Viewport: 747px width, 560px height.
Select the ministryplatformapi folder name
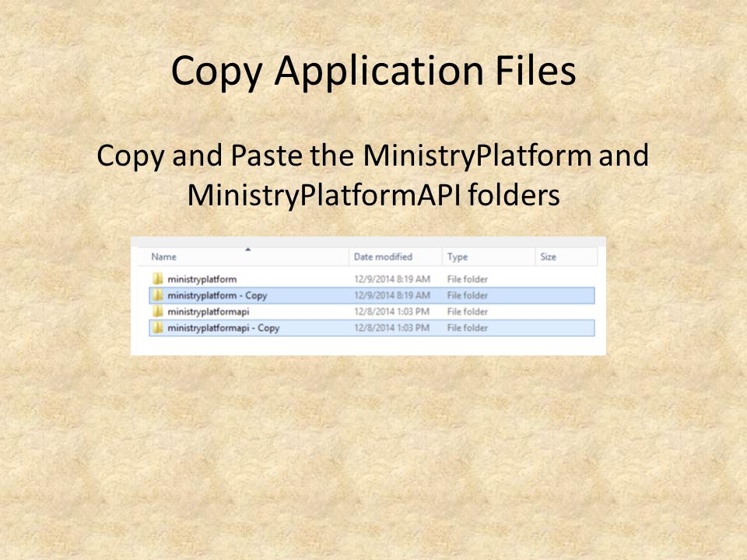(x=209, y=312)
